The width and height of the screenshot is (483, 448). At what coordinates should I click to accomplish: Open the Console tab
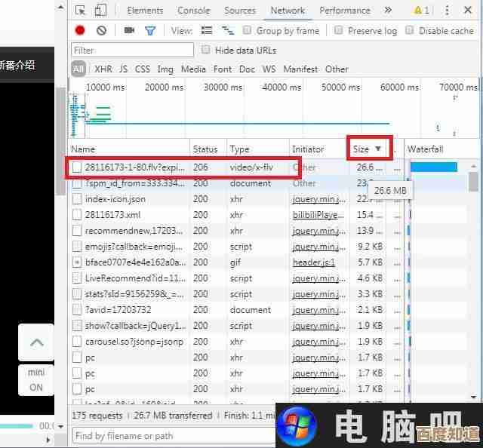point(193,11)
